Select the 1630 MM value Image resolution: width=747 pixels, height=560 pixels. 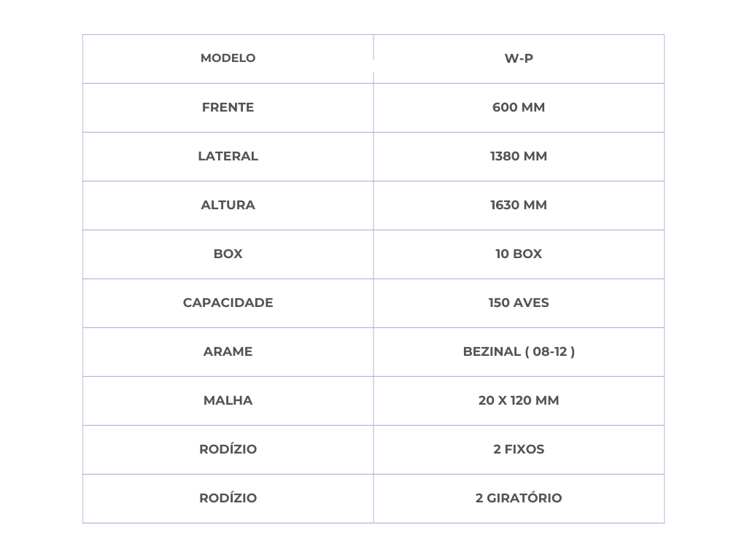coord(519,205)
